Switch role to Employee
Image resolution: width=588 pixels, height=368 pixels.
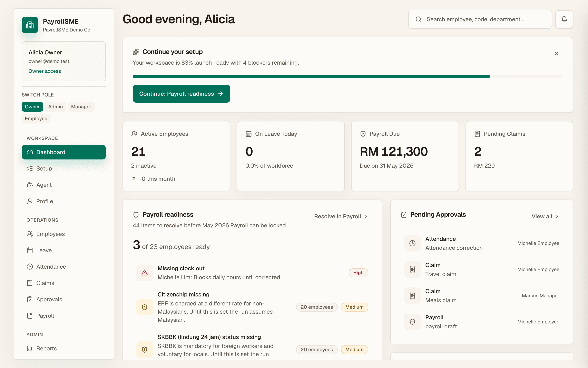tap(36, 119)
